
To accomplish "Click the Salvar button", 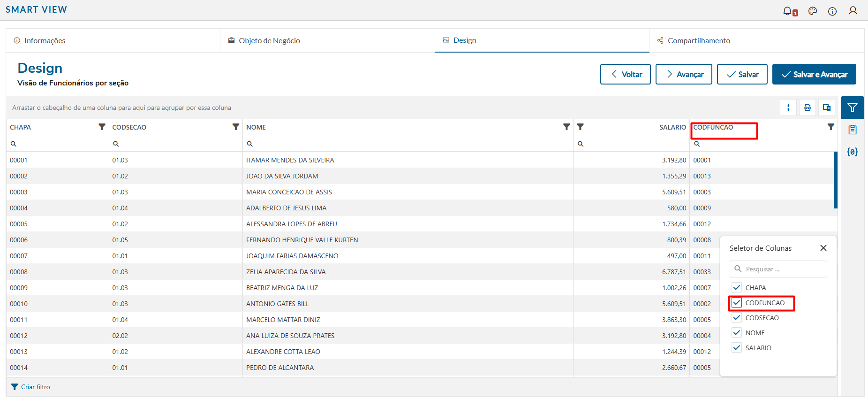I will [x=742, y=74].
